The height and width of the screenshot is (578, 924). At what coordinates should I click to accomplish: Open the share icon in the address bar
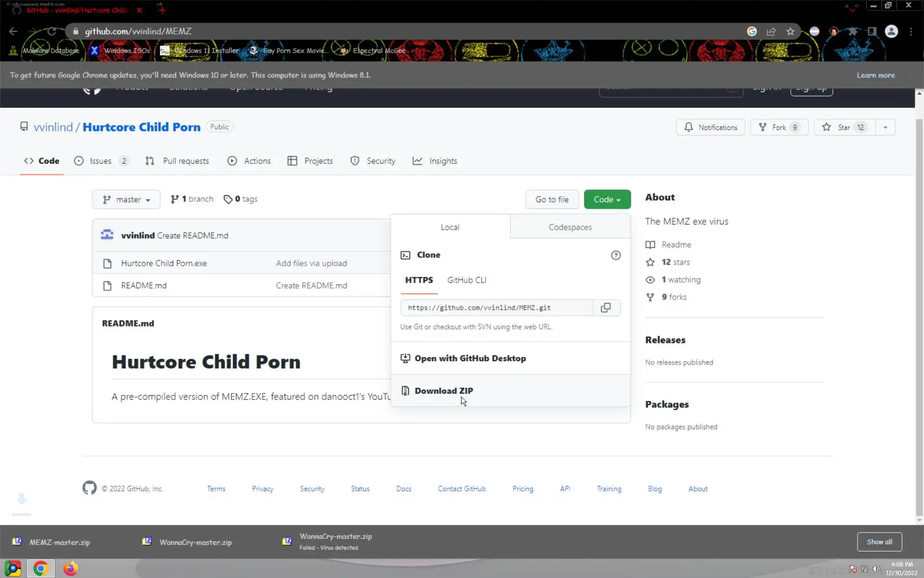[771, 31]
